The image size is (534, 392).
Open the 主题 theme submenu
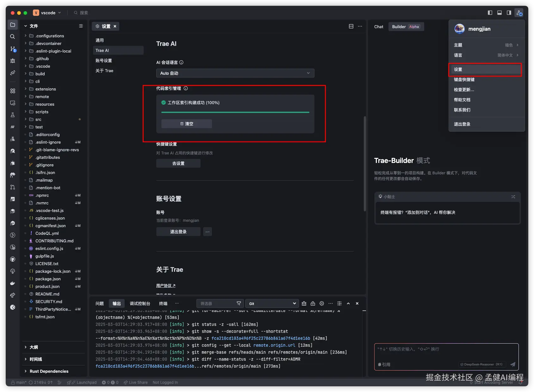click(x=487, y=45)
